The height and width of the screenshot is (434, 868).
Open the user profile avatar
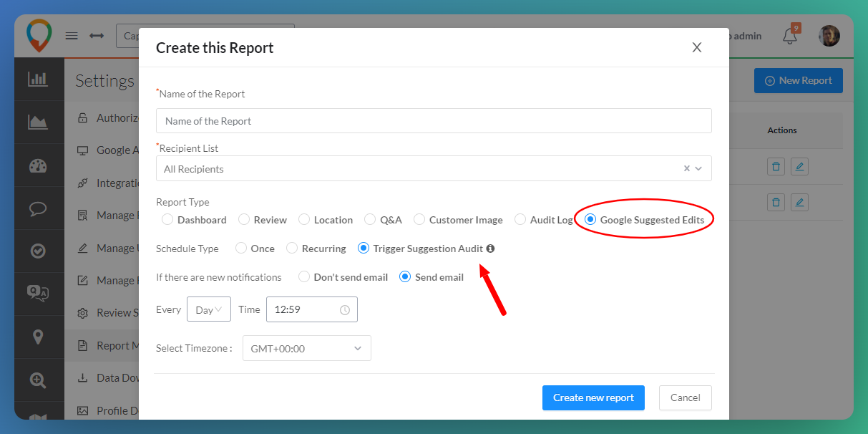[829, 36]
